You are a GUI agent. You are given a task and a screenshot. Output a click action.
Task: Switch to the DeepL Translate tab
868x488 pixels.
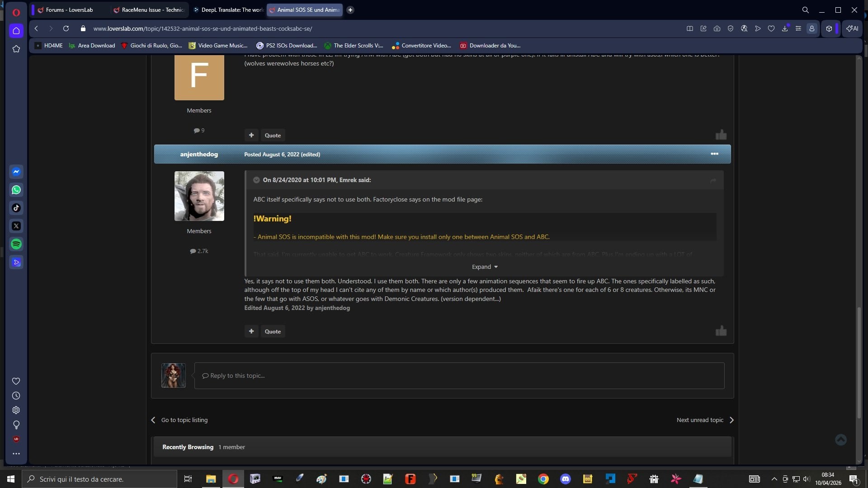point(228,10)
